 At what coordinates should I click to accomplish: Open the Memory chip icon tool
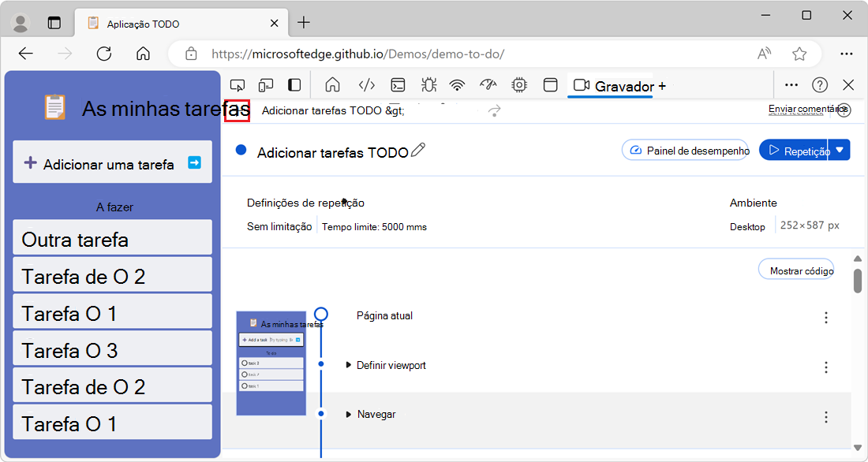click(x=519, y=84)
